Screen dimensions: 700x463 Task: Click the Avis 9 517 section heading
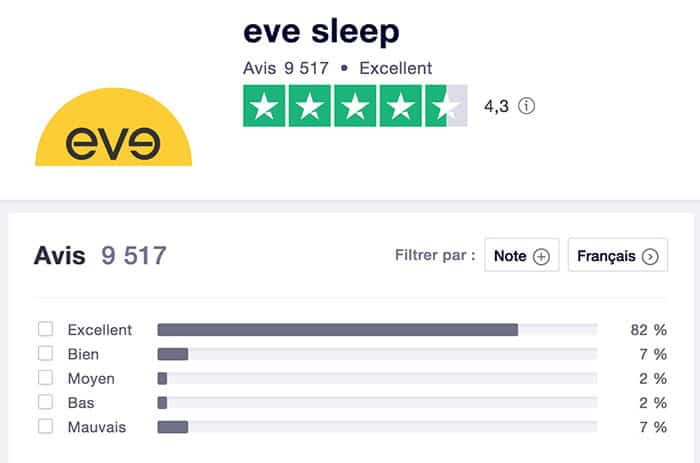(100, 256)
